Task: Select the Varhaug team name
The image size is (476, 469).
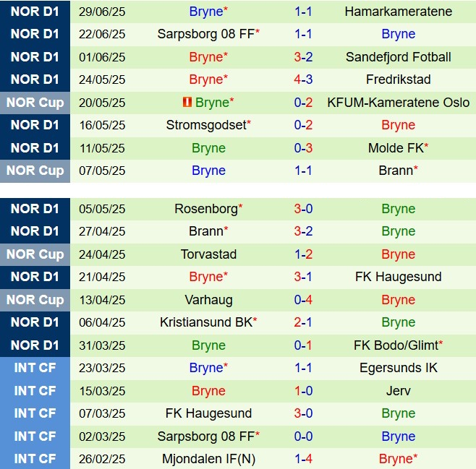Action: click(208, 300)
